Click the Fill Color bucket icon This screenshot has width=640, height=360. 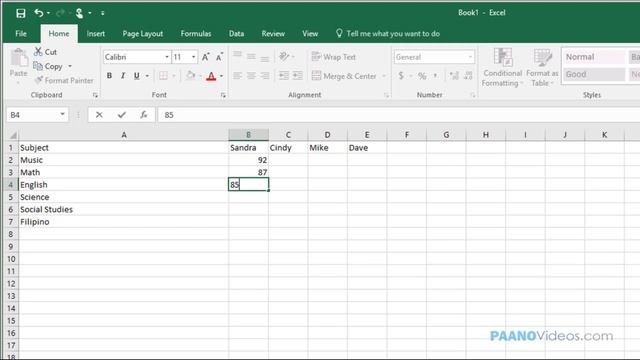pos(190,76)
